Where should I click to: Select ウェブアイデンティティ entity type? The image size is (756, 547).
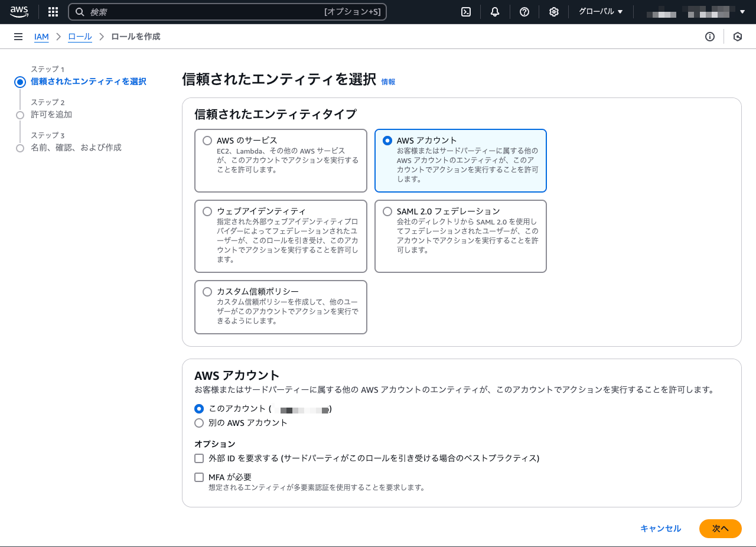[281, 236]
